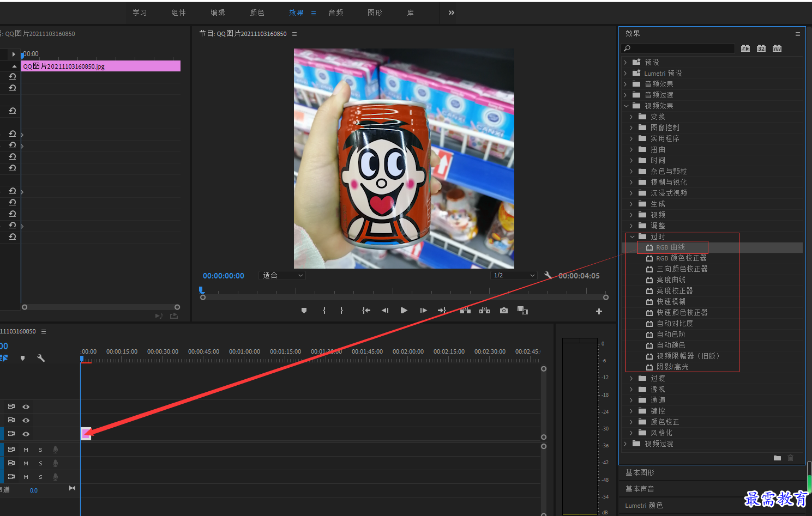Select the pink clip on the timeline
Screen dimensions: 812x516
pyautogui.click(x=86, y=434)
